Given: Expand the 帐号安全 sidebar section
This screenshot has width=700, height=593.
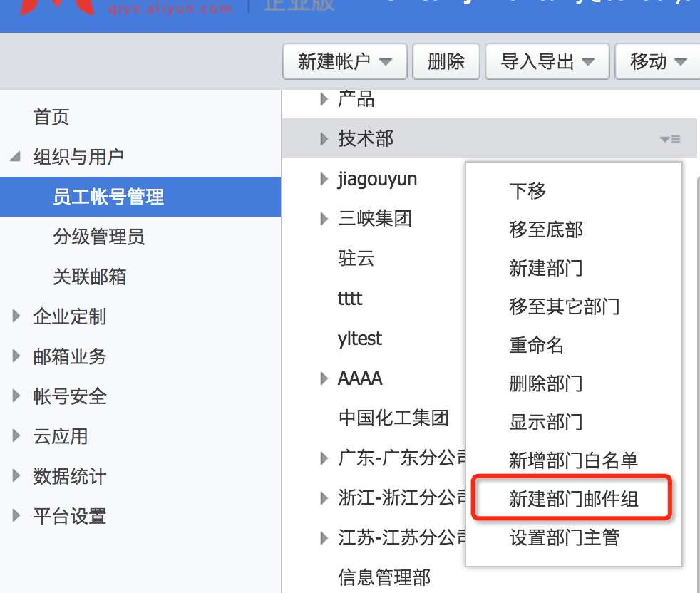Looking at the screenshot, I should (16, 396).
